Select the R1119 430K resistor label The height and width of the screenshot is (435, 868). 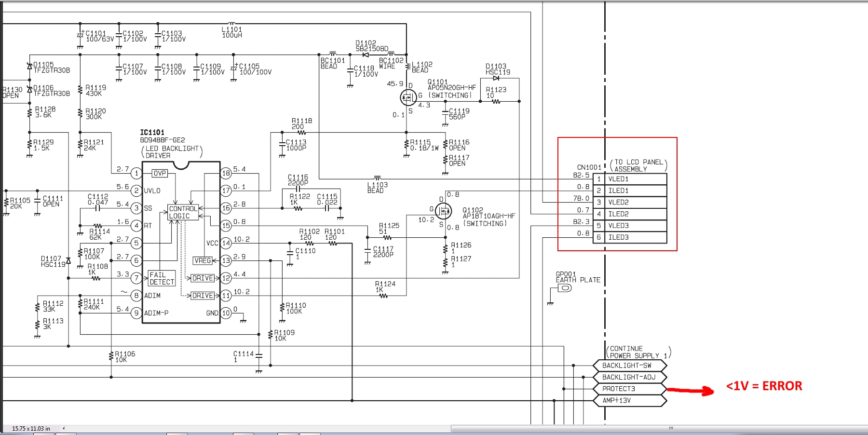tap(95, 91)
